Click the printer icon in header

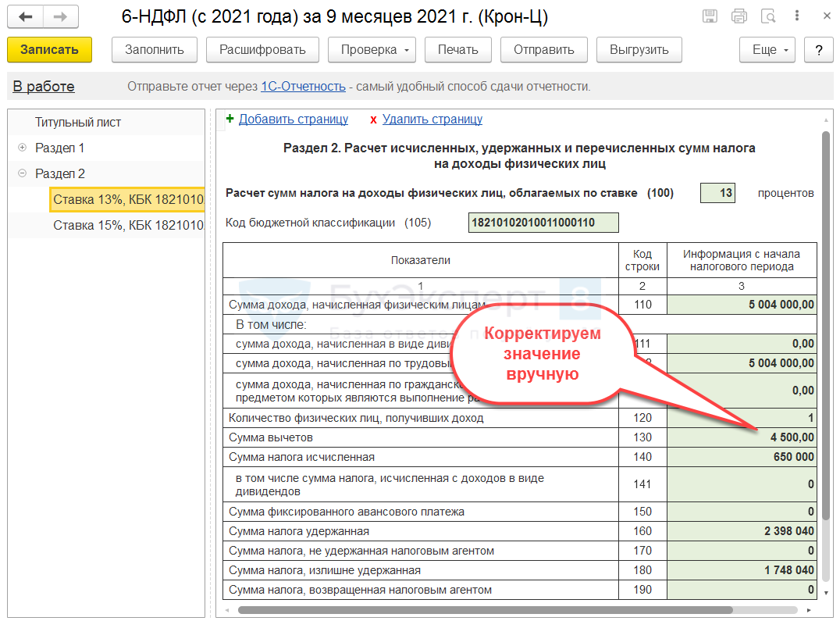click(x=739, y=16)
